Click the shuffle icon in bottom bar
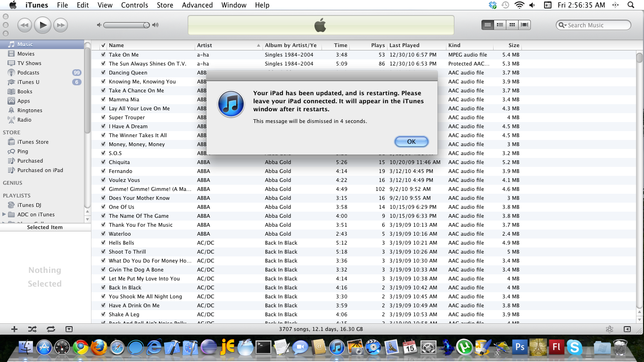Screen dimensions: 644x362 pos(32,329)
